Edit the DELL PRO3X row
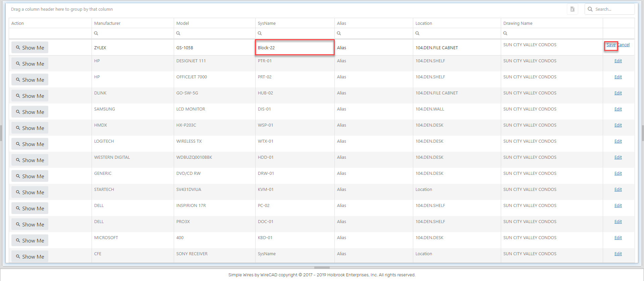The height and width of the screenshot is (281, 644). pos(618,222)
